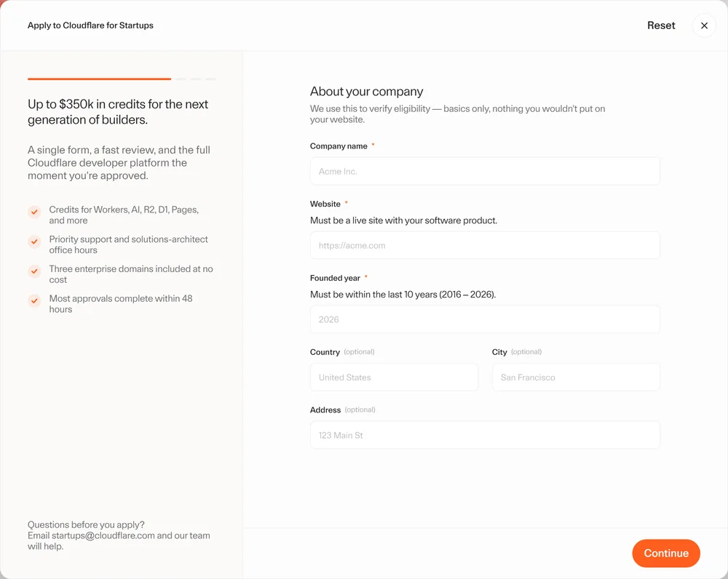728x579 pixels.
Task: Click the Reset button
Action: [661, 25]
